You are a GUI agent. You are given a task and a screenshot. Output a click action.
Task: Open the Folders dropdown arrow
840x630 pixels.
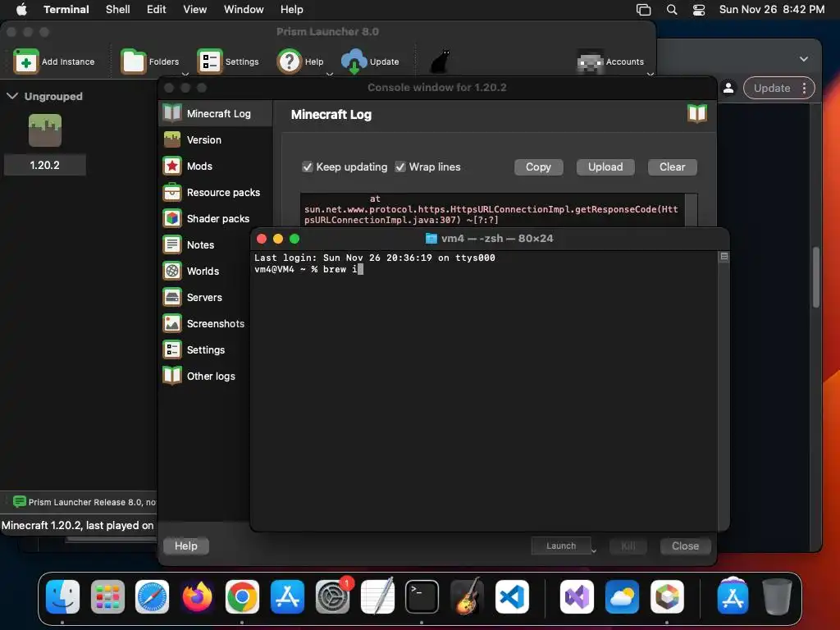pos(185,74)
